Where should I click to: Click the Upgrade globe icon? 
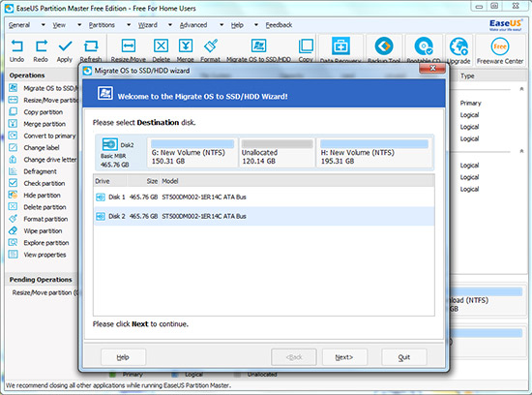(458, 46)
